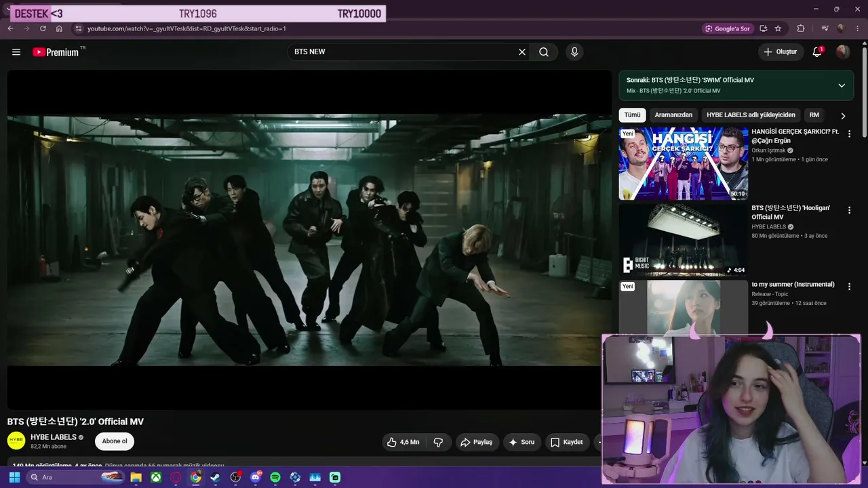This screenshot has width=868, height=488.
Task: Focus the browser address bar URL
Action: tap(186, 28)
